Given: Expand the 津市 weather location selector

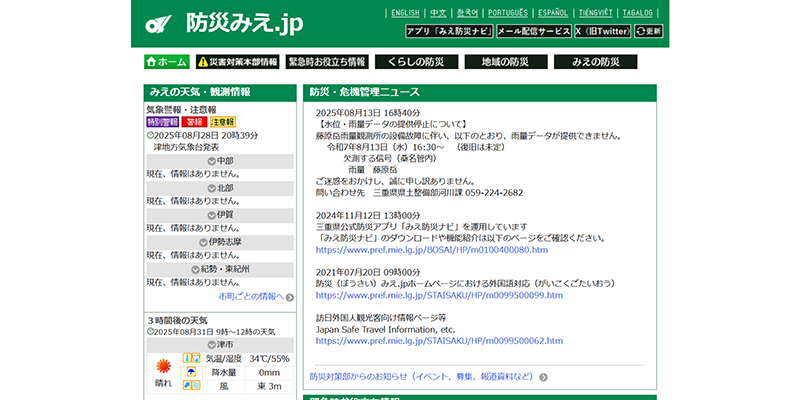Looking at the screenshot, I should tap(220, 345).
